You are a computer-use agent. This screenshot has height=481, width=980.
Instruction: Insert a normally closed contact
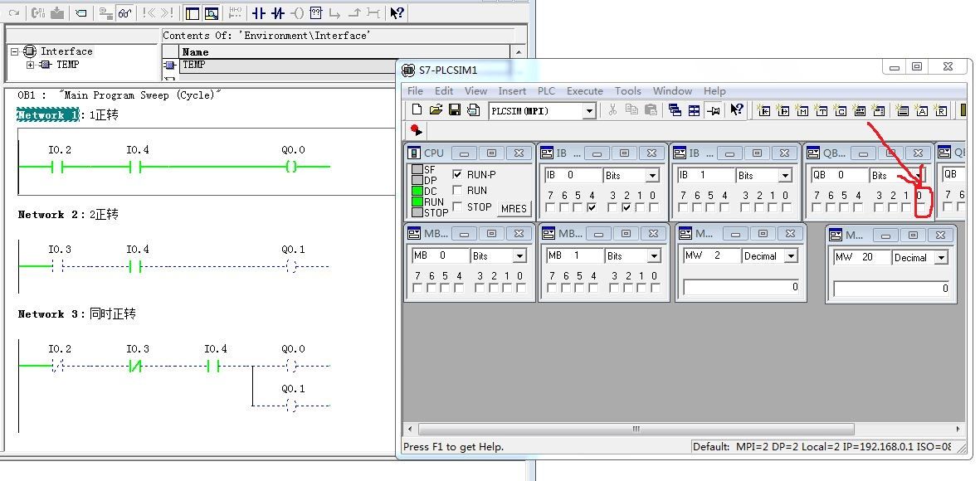coord(278,13)
